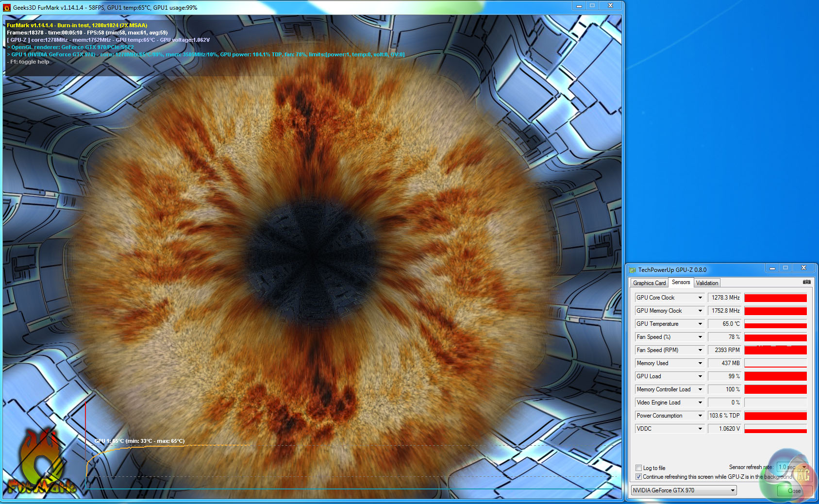The width and height of the screenshot is (819, 504).
Task: Open the Sensor refresh rate dropdown
Action: (x=803, y=467)
